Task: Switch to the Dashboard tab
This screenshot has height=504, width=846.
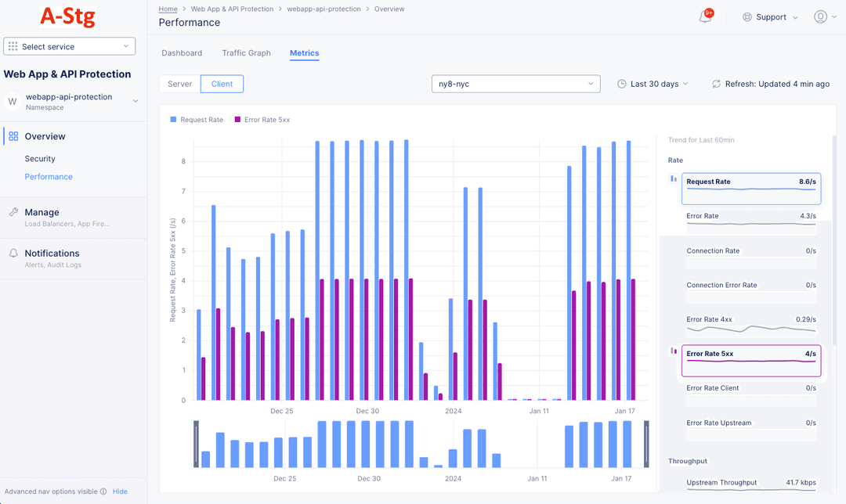Action: coord(182,53)
